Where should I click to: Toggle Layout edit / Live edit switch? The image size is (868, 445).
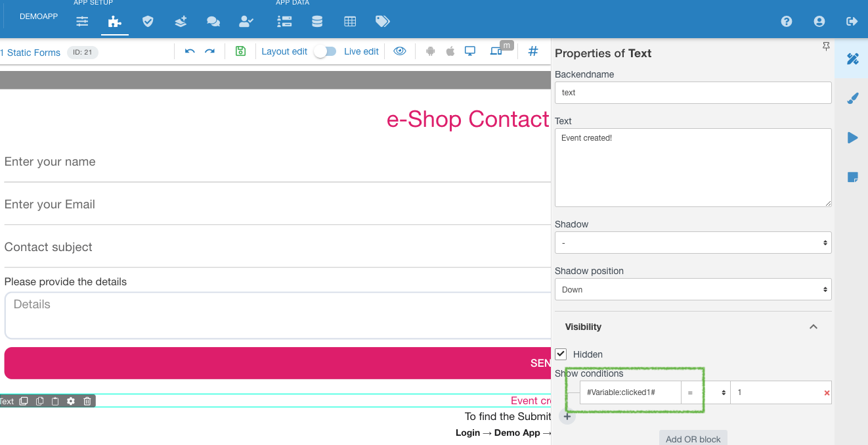(325, 51)
